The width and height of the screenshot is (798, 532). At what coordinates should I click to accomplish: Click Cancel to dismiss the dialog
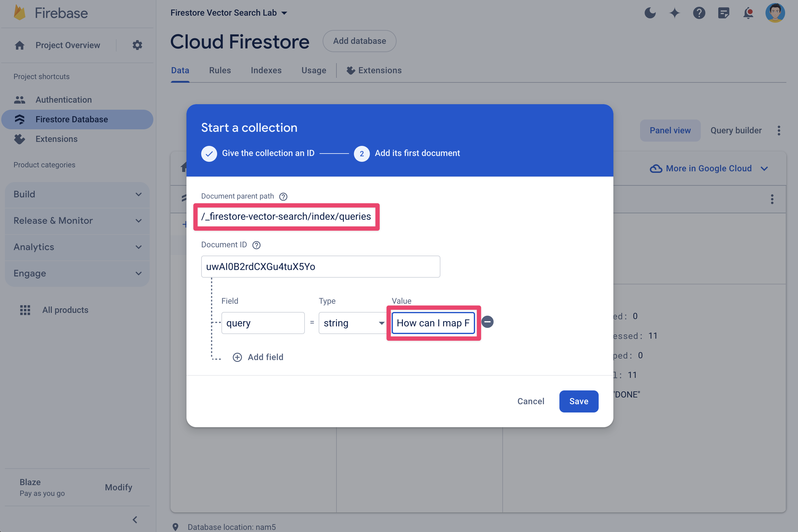531,401
